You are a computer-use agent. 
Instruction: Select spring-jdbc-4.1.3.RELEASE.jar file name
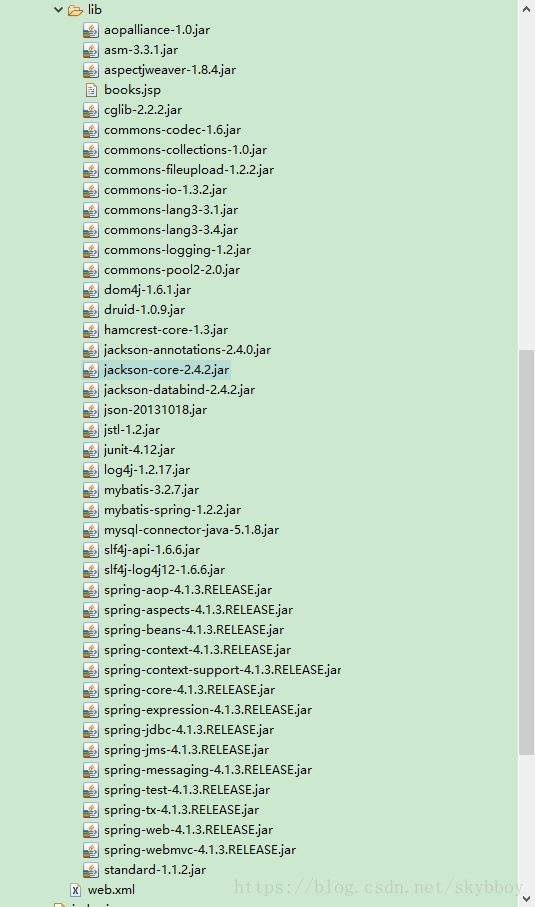coord(189,730)
